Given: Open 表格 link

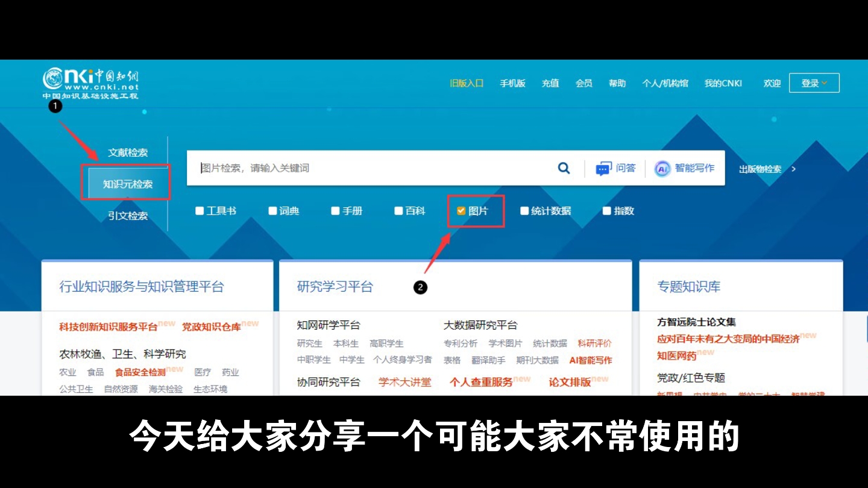Looking at the screenshot, I should 452,360.
